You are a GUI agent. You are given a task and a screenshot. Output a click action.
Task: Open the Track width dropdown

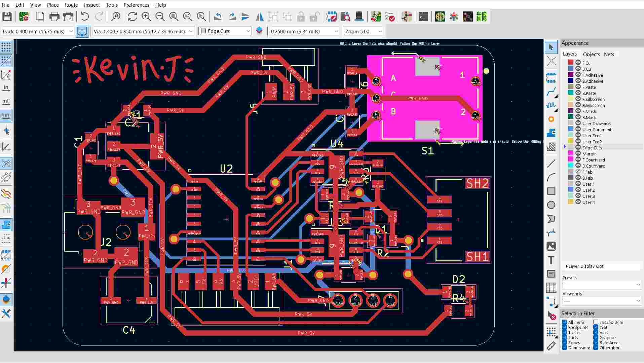point(37,31)
